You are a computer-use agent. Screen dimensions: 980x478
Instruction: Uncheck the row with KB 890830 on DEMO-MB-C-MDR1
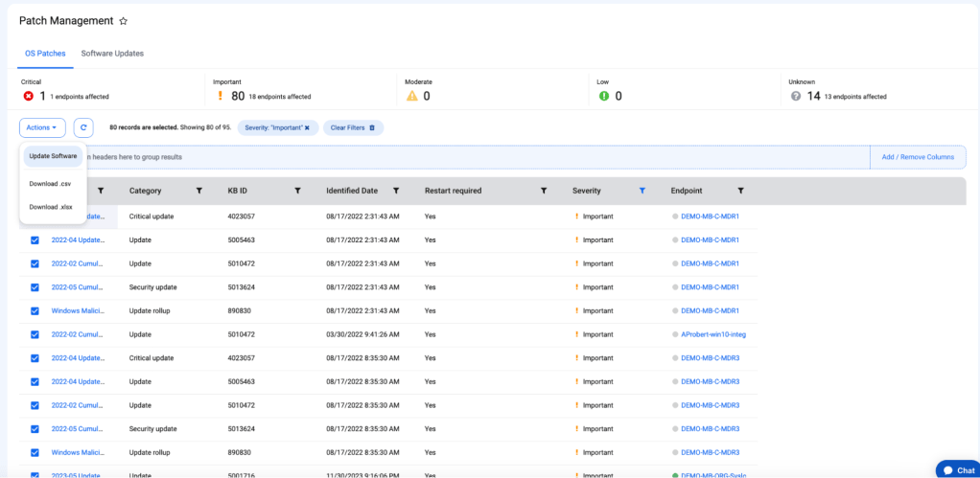pos(35,310)
